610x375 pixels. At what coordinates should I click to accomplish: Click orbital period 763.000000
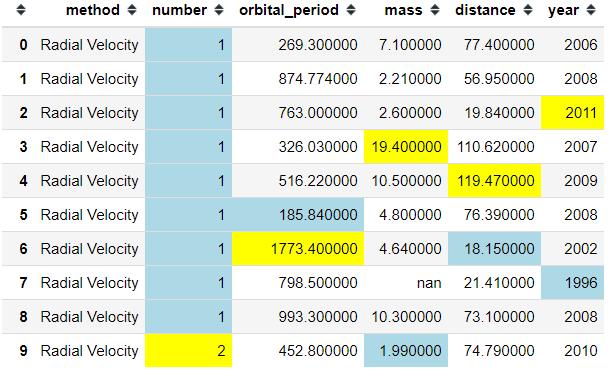pos(318,113)
